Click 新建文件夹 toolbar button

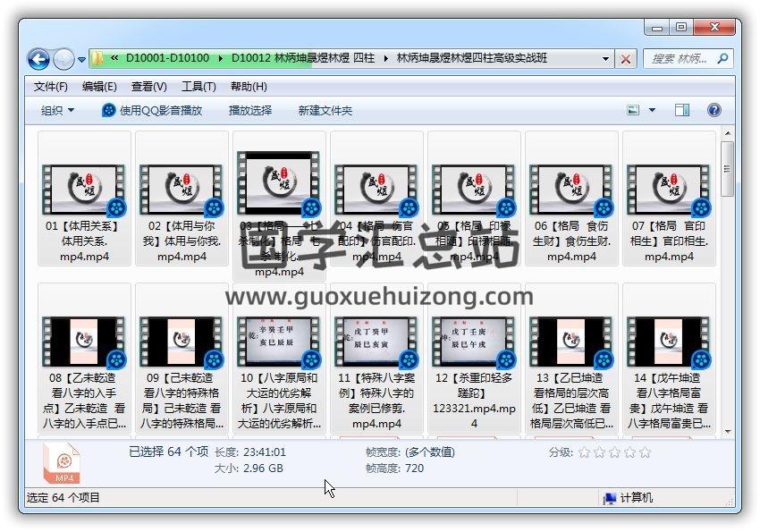point(325,111)
